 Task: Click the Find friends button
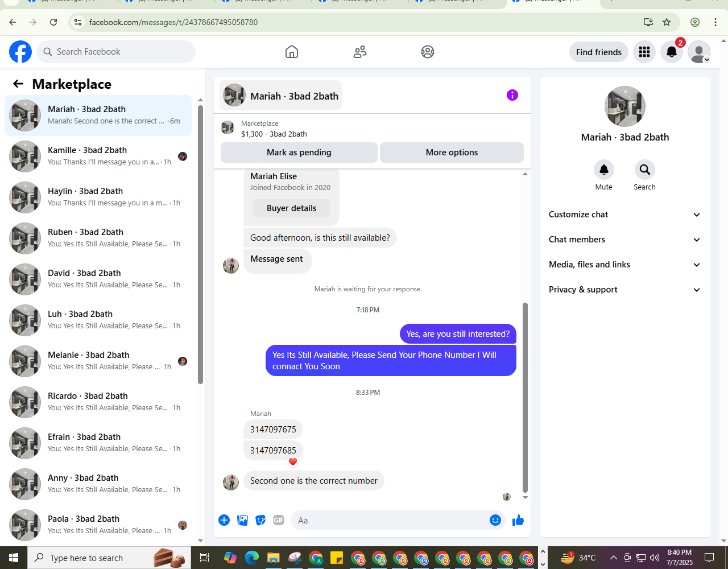pos(599,52)
